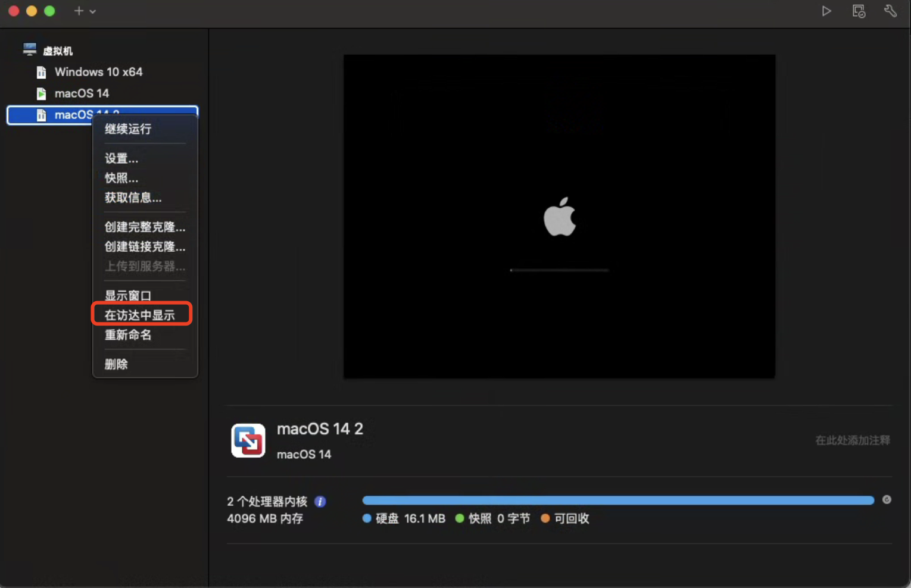The image size is (911, 588).
Task: Click the 硬盘 16.1 MB legend
Action: pyautogui.click(x=404, y=519)
